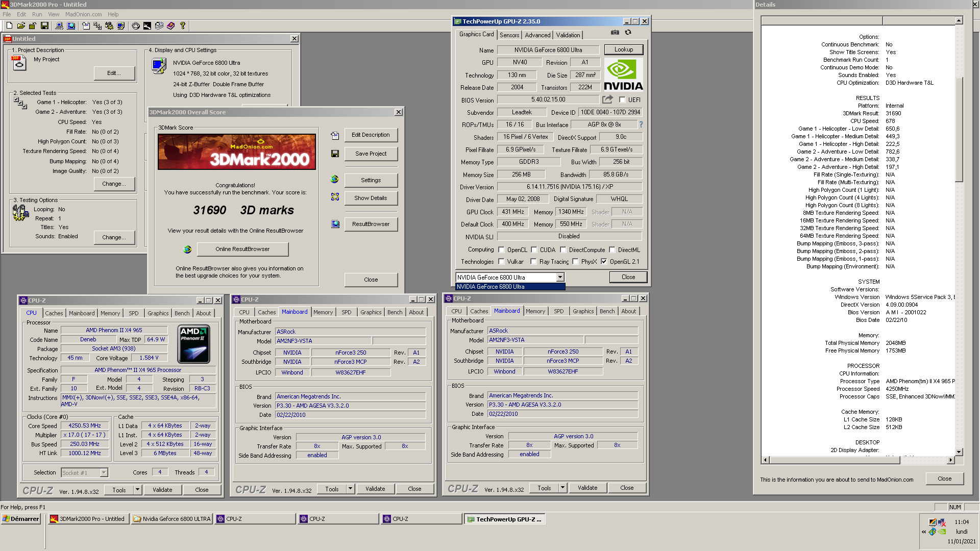Viewport: 980px width, 551px height.
Task: Click Validate in left CPU-Z window
Action: [162, 490]
